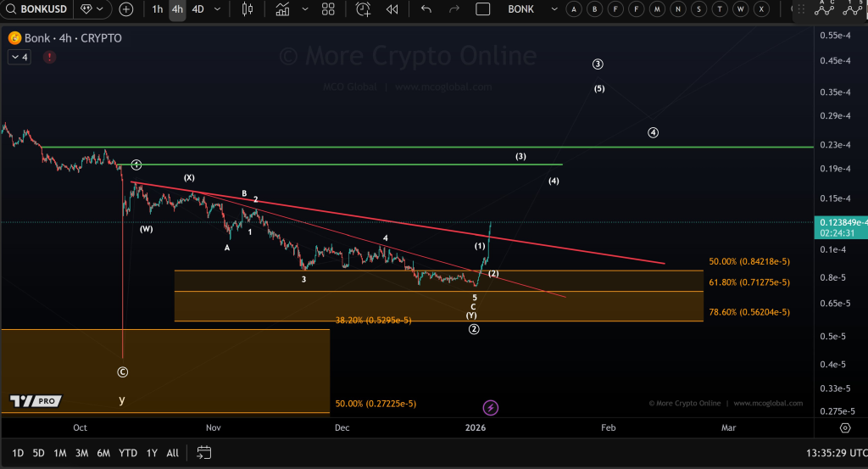Collapse the indicator legend showing 4
868x469 pixels.
pyautogui.click(x=19, y=57)
